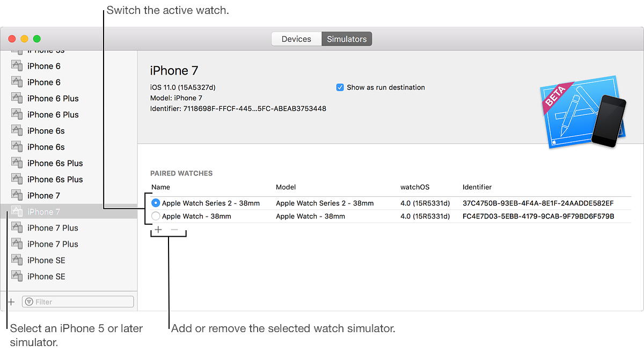Viewport: 644px width, 352px height.
Task: Click the PAIRED WATCHES section label
Action: pyautogui.click(x=181, y=173)
